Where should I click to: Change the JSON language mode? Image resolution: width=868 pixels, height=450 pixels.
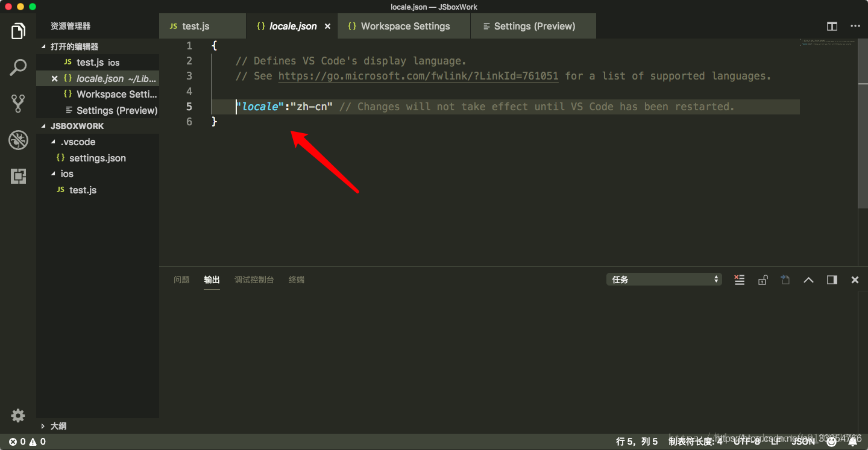pos(803,442)
